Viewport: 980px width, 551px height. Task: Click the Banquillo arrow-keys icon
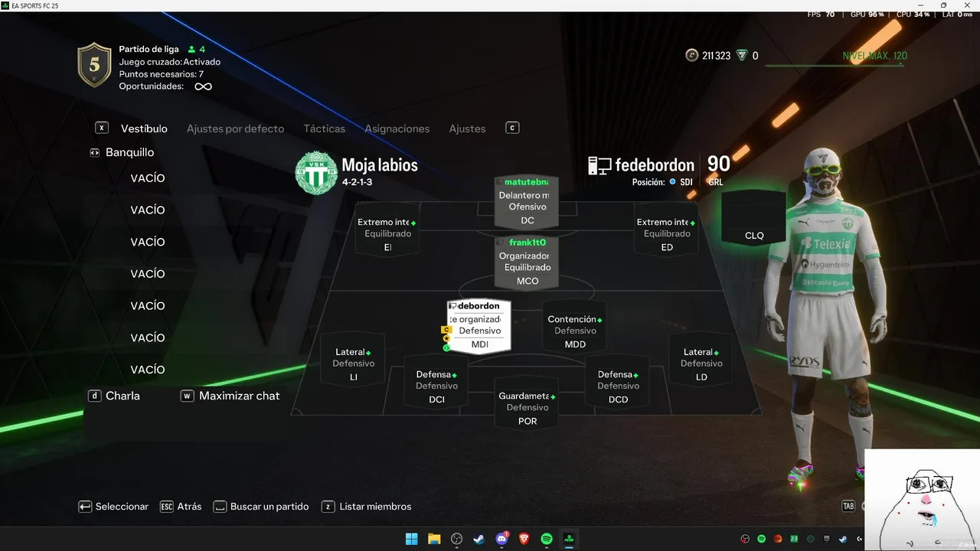pyautogui.click(x=95, y=152)
